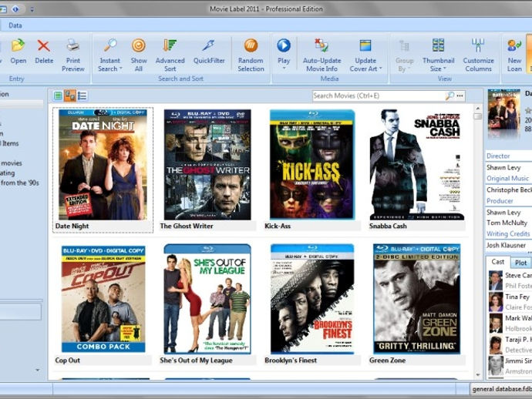Switch to thumbnail cover view
This screenshot has width=532, height=399.
pos(70,96)
